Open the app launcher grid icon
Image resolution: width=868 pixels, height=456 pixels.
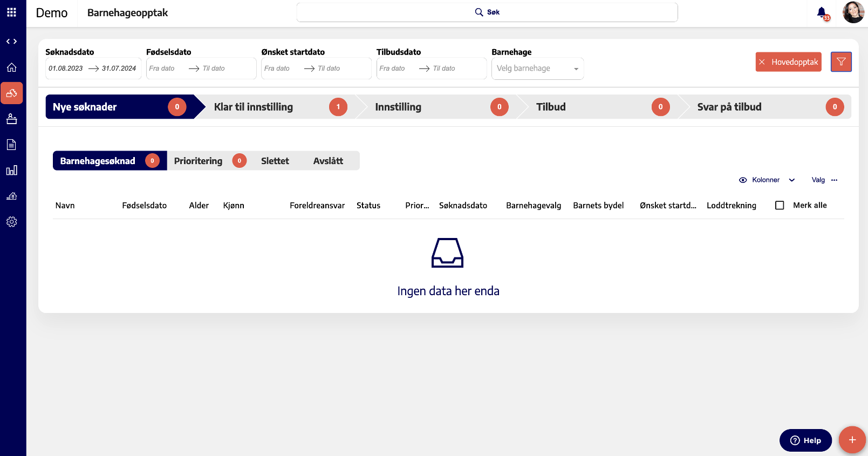click(11, 12)
